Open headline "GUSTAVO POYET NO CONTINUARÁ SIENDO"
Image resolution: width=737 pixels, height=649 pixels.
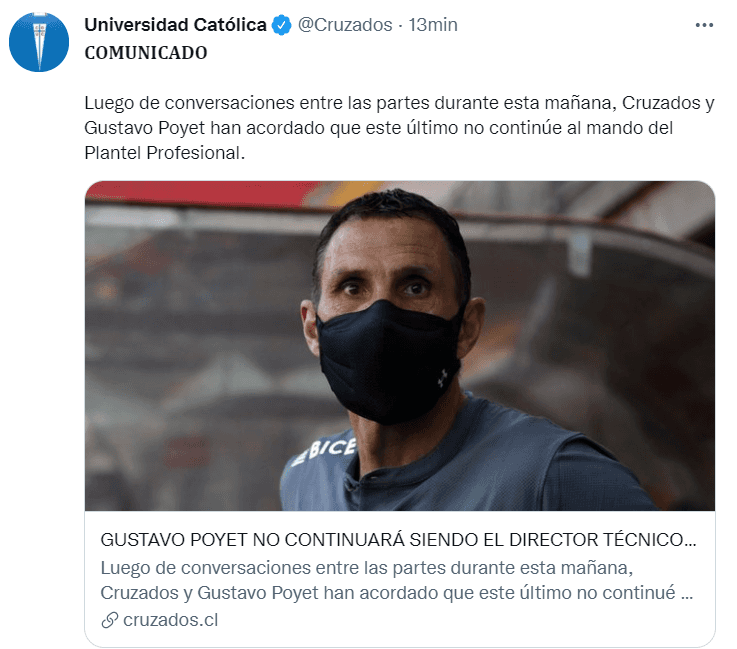click(x=398, y=540)
